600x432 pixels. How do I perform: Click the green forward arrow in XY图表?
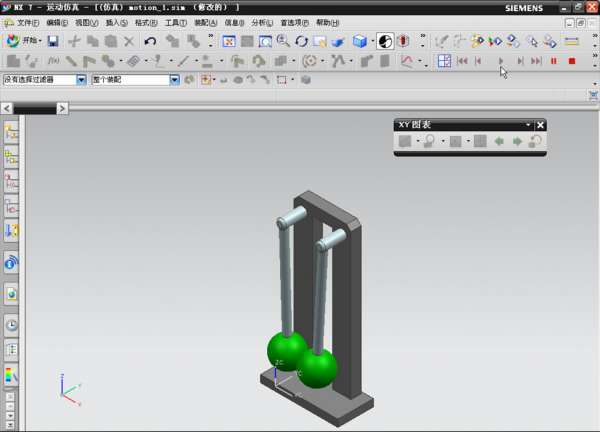[x=517, y=142]
